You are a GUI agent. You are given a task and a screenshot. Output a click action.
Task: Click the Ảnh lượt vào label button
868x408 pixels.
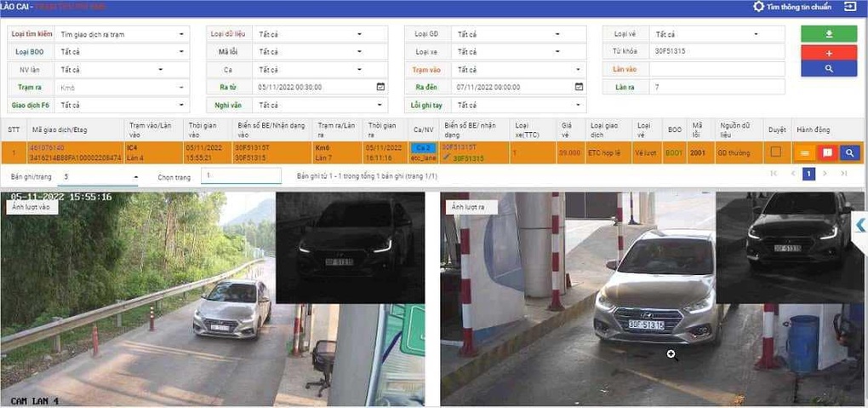(x=33, y=207)
